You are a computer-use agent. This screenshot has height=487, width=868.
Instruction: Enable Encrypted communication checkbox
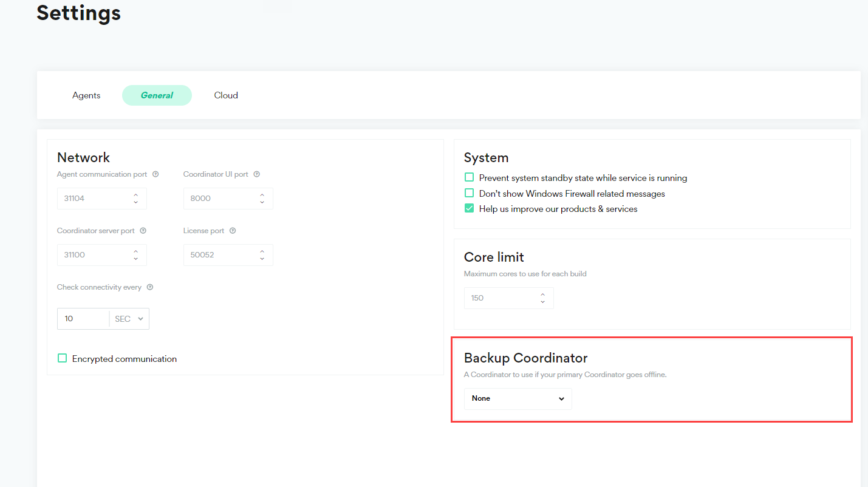[62, 358]
